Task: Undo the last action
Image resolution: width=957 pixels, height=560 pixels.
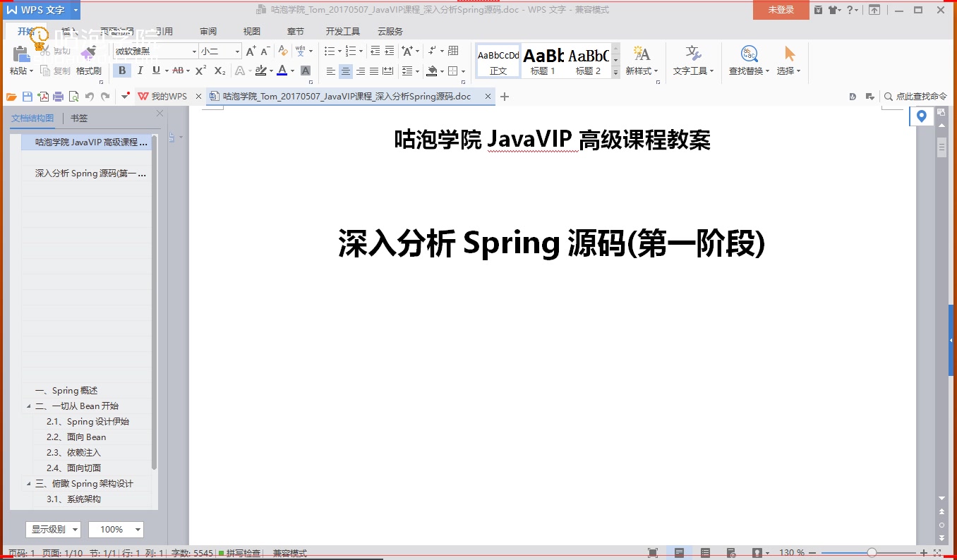Action: 90,97
